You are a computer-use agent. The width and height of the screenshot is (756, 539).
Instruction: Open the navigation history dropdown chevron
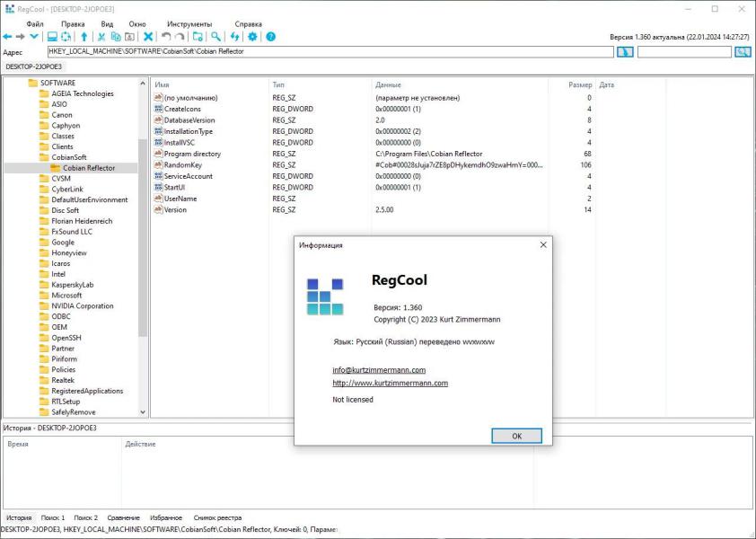34,37
